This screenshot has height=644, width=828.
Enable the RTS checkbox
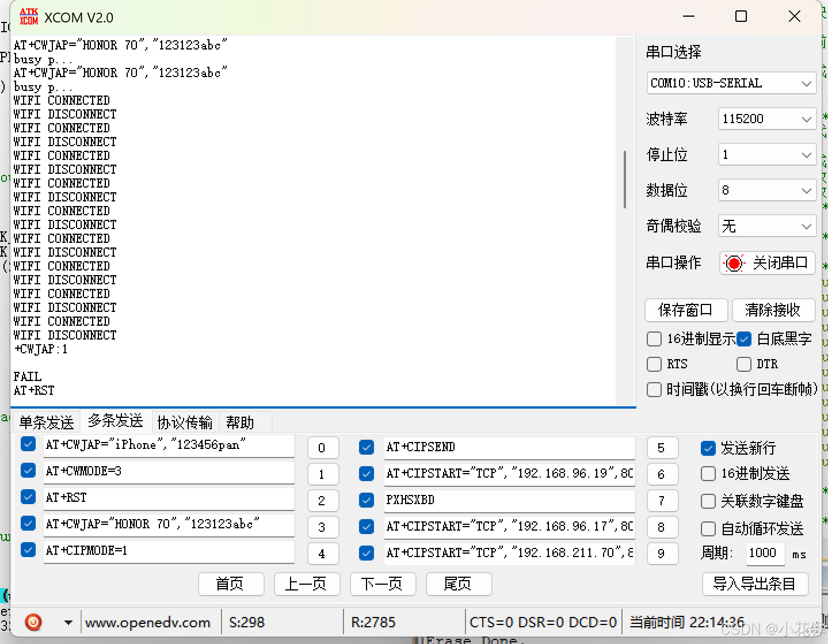coord(654,364)
